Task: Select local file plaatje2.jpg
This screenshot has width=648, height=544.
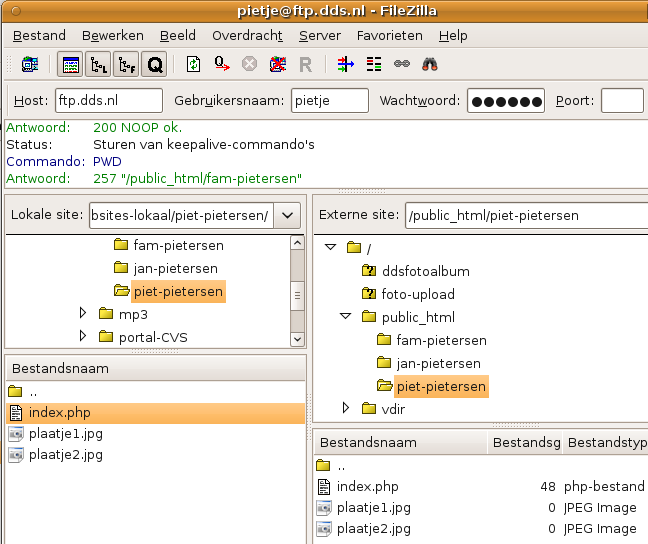Action: [156, 455]
